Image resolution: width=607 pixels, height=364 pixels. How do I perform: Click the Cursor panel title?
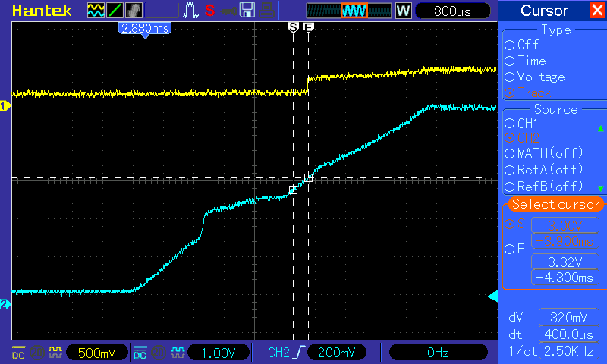(x=544, y=11)
